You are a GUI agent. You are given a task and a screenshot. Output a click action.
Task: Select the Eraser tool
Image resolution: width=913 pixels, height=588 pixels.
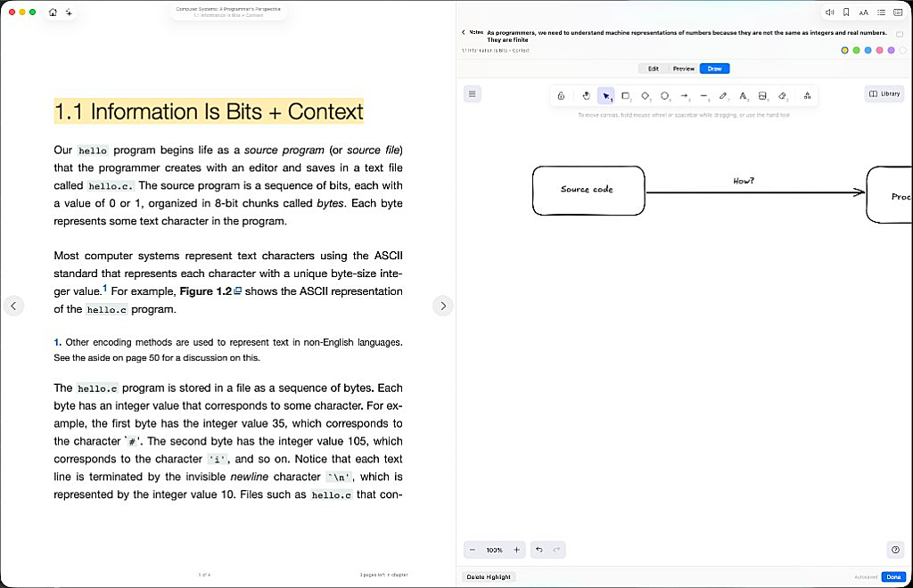(782, 96)
